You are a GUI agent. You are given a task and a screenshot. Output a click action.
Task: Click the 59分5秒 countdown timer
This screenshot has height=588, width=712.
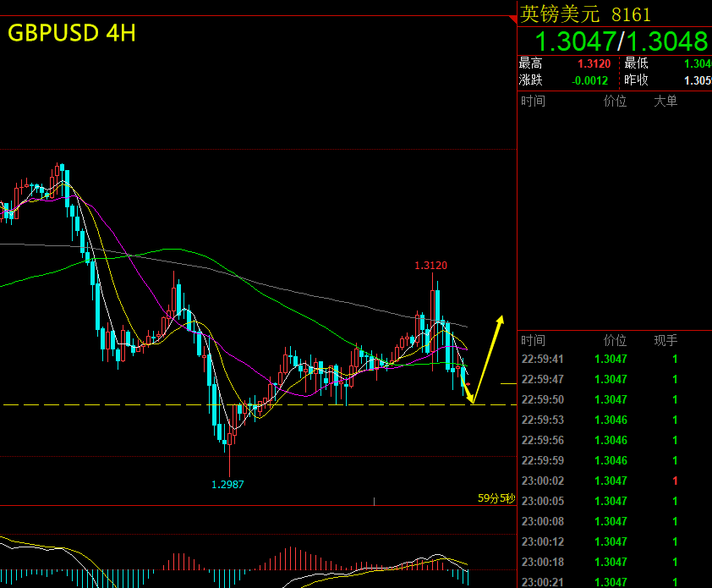(x=496, y=498)
